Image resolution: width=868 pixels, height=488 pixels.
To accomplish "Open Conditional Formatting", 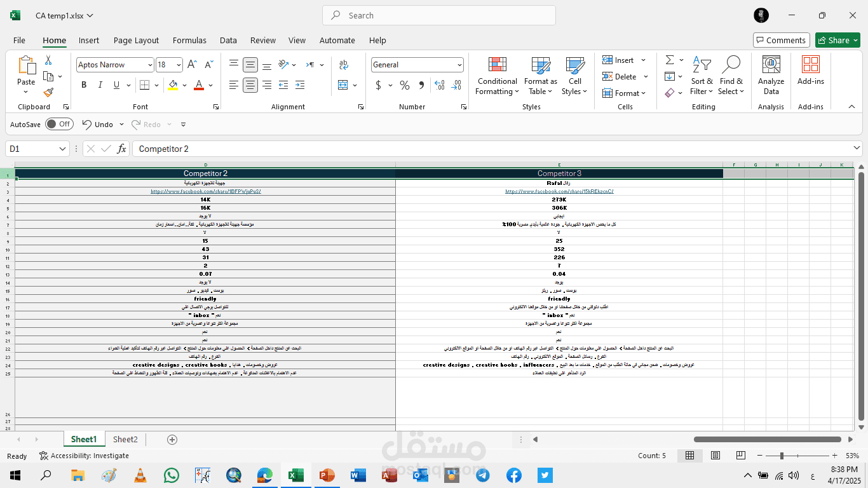I will click(498, 76).
